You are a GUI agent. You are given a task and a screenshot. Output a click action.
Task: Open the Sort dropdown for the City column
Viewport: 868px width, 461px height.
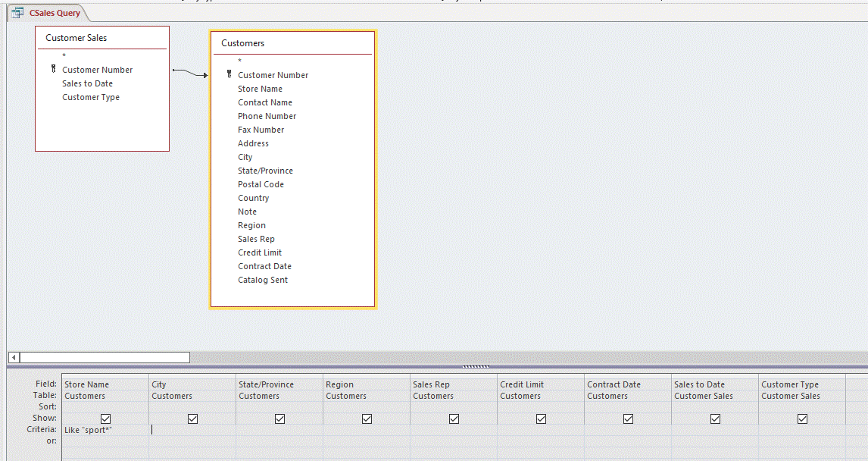(192, 406)
